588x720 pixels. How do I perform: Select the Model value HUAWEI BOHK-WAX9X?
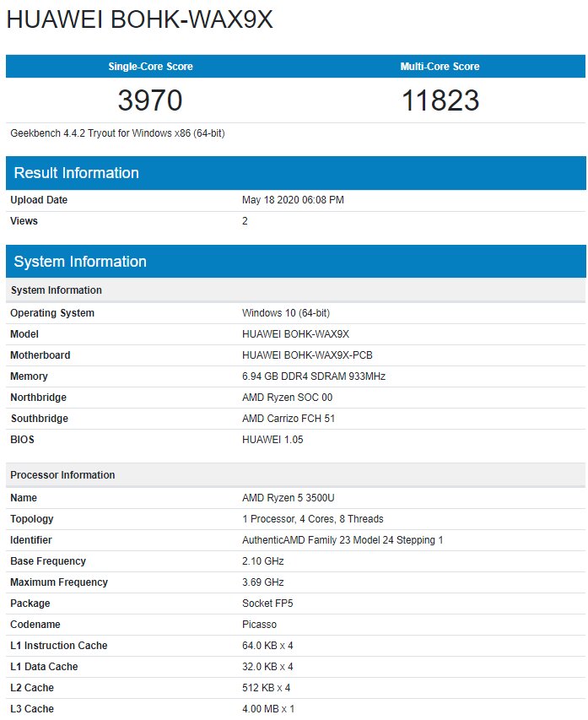pyautogui.click(x=295, y=333)
